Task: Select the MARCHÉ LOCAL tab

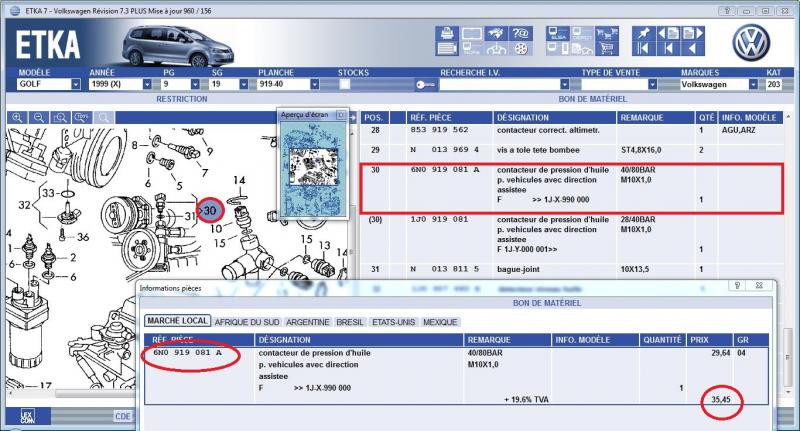Action: click(x=178, y=321)
